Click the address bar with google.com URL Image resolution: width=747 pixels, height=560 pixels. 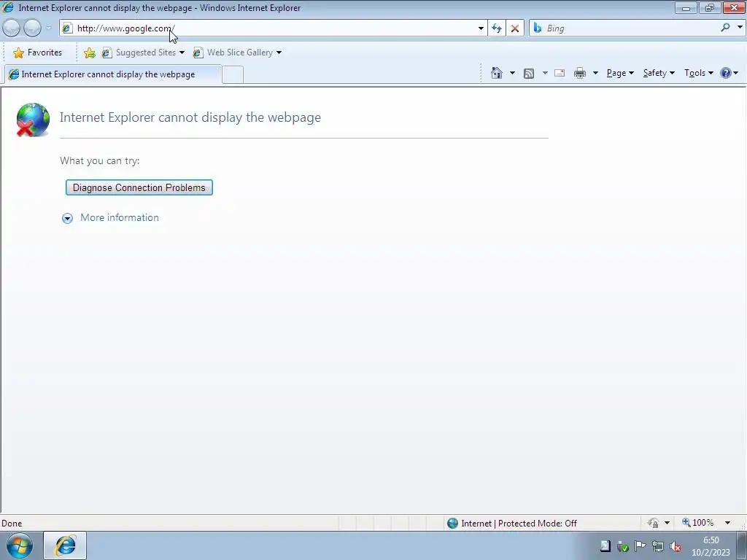(x=274, y=28)
